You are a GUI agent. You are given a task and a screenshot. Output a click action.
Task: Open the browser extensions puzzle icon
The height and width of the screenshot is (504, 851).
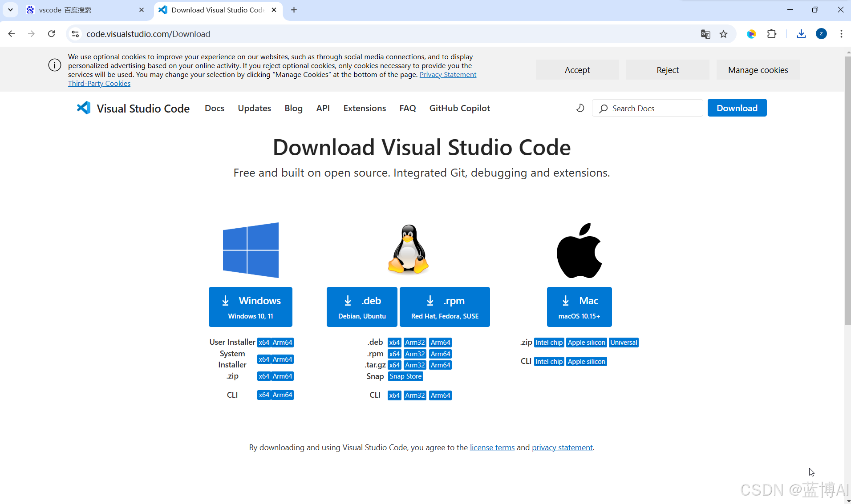tap(772, 34)
